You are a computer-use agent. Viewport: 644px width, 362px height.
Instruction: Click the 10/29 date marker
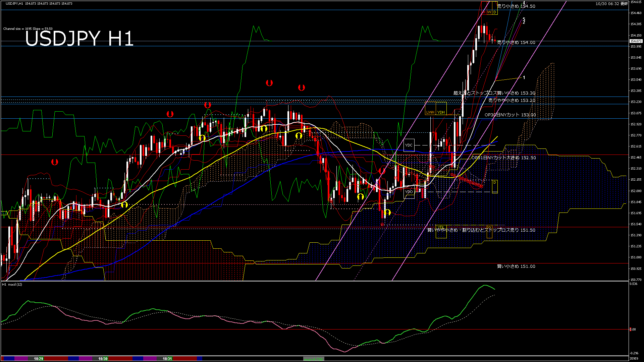click(x=38, y=359)
